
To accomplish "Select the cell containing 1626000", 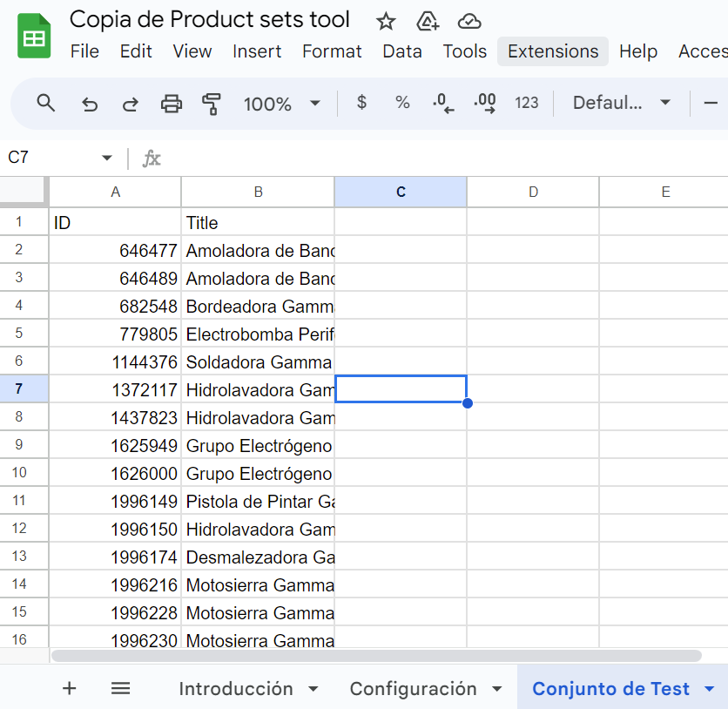I will pos(115,473).
